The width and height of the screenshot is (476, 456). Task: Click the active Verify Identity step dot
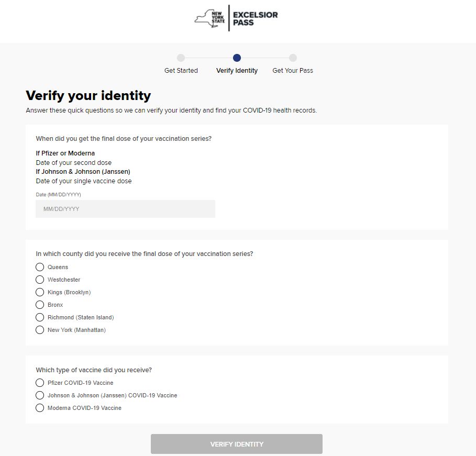click(x=237, y=58)
